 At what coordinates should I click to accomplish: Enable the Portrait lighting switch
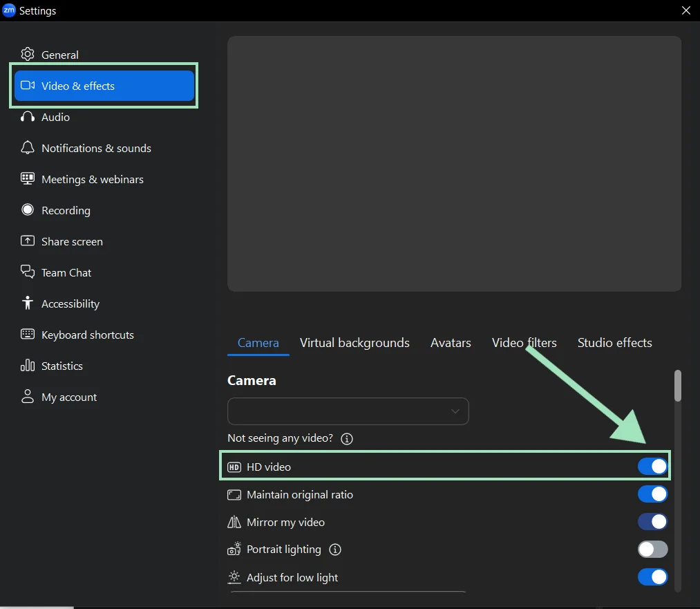(652, 549)
